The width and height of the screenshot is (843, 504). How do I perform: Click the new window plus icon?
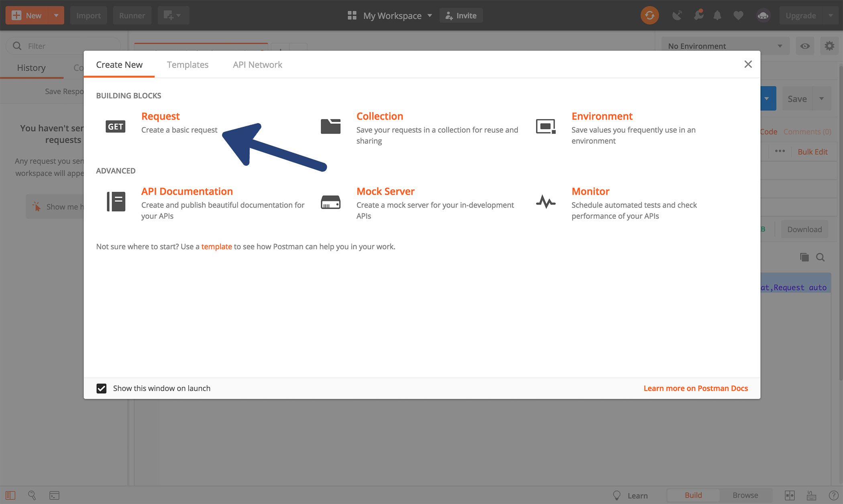[173, 16]
